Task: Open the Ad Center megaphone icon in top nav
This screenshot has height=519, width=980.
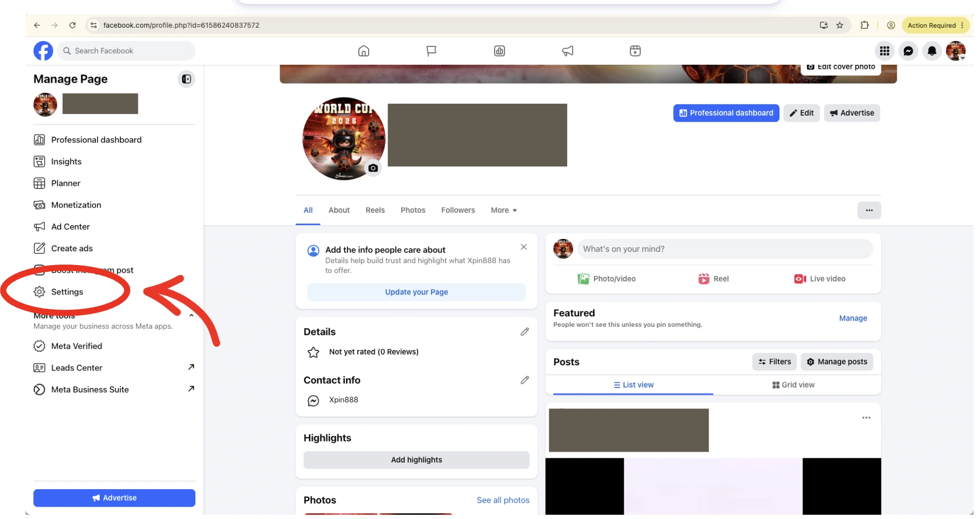Action: click(568, 51)
